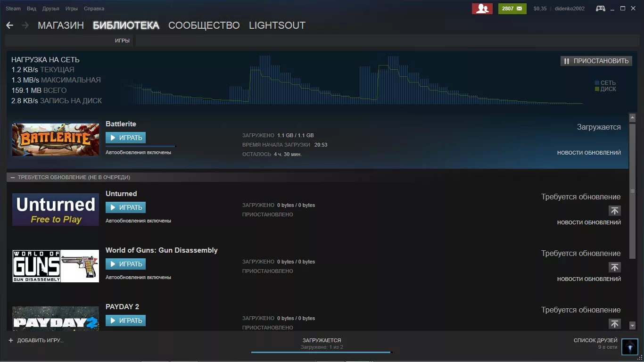This screenshot has height=362, width=644.
Task: Click the Сеть legend color swatch
Action: tap(597, 82)
